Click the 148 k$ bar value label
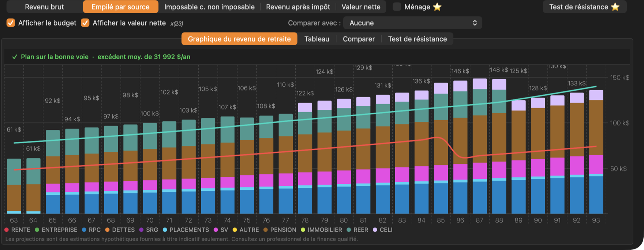644x250 pixels. [499, 70]
